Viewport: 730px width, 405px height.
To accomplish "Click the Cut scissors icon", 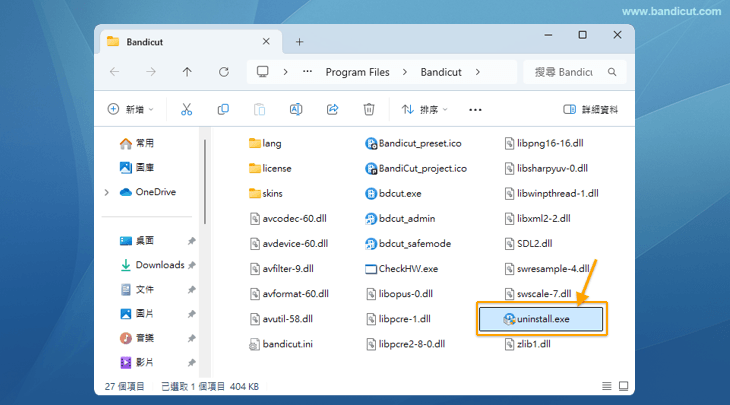I will [x=186, y=109].
